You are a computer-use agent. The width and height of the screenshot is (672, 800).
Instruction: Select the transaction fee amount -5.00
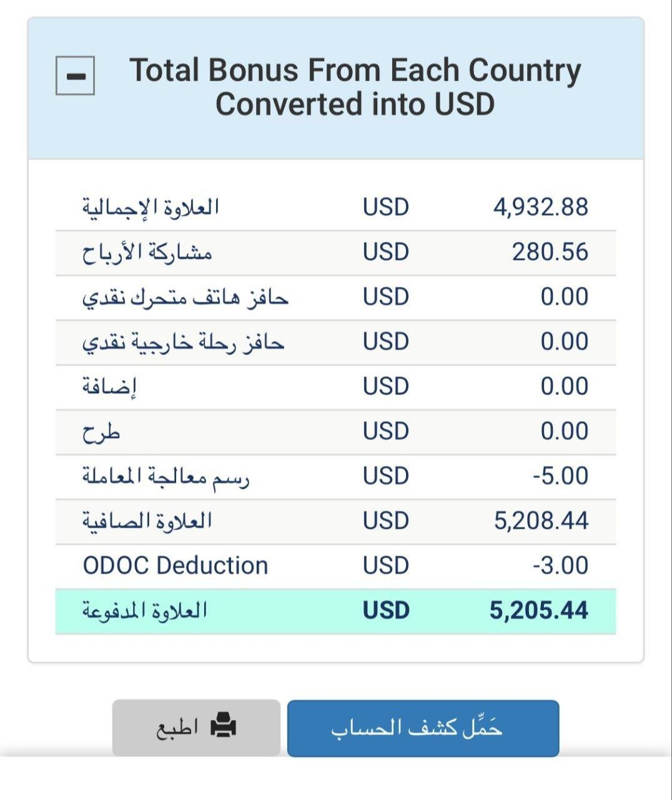point(560,476)
